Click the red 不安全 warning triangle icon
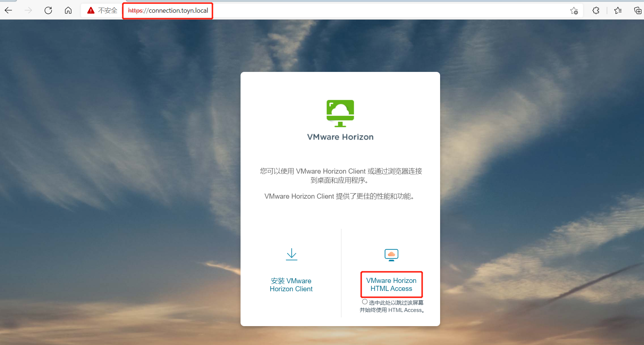This screenshot has width=644, height=345. [91, 10]
